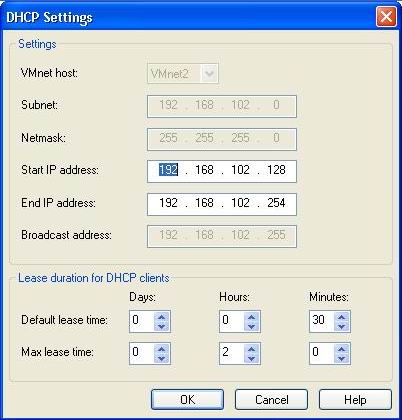Cancel the DHCP Settings dialog
The height and width of the screenshot is (420, 402).
271,399
